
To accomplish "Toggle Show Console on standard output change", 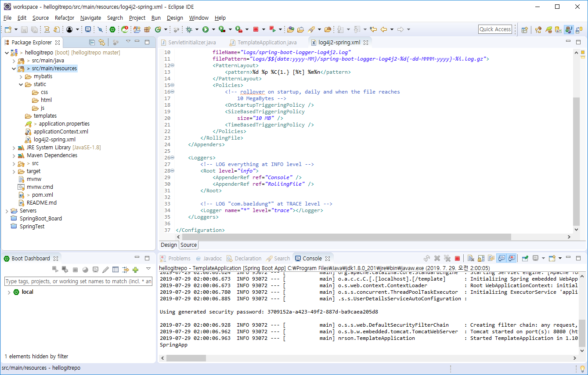I will click(x=501, y=258).
